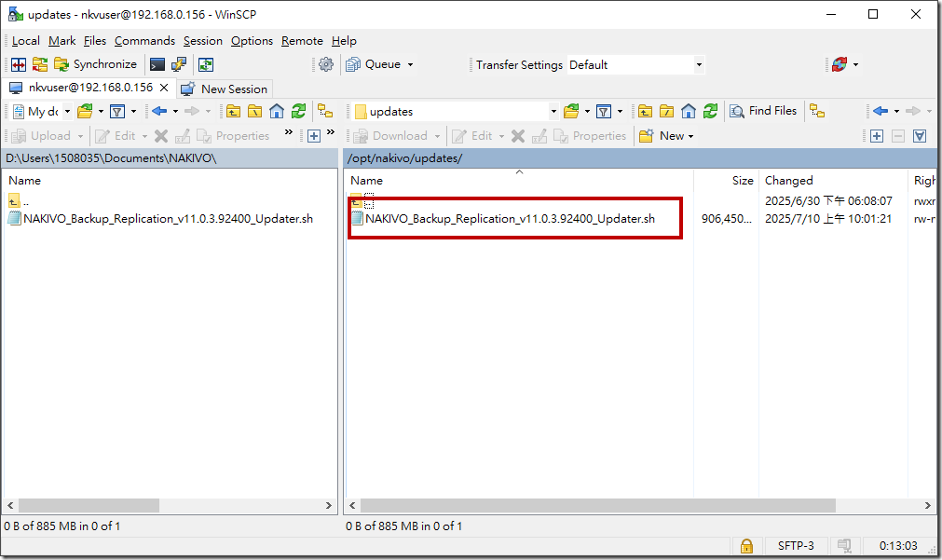The image size is (942, 560).
Task: Select the local NAKIVO Updater.sh file
Action: click(x=160, y=219)
